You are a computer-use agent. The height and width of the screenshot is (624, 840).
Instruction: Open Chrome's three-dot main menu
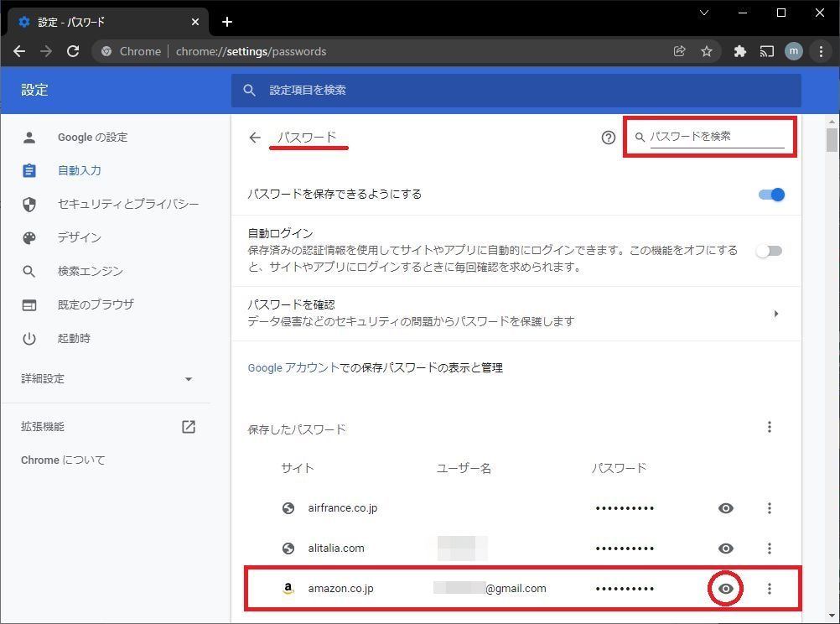click(x=821, y=51)
